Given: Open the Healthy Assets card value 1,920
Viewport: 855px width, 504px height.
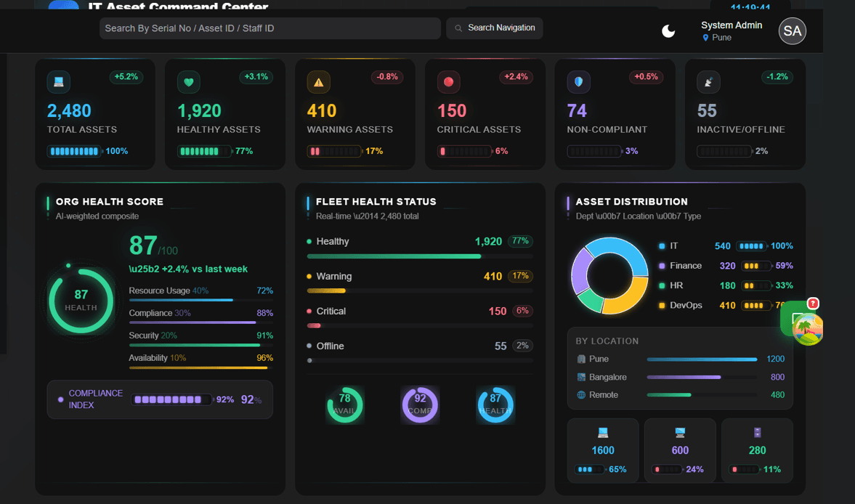Looking at the screenshot, I should [x=199, y=110].
